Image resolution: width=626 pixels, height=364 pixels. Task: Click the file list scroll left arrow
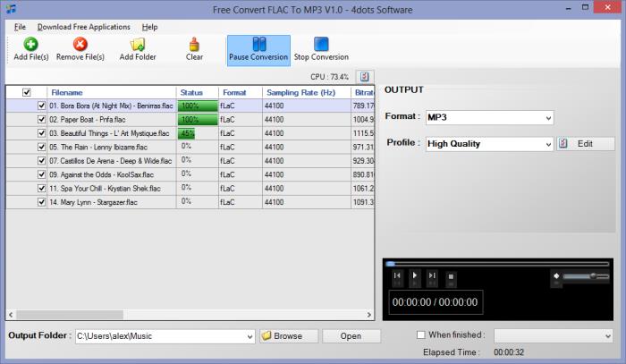point(11,315)
